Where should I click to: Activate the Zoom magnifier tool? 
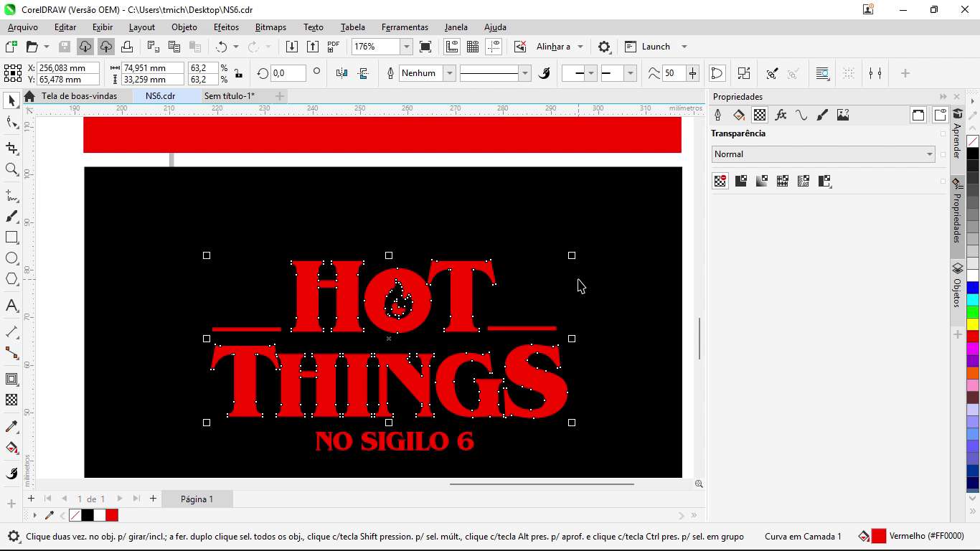[x=11, y=169]
